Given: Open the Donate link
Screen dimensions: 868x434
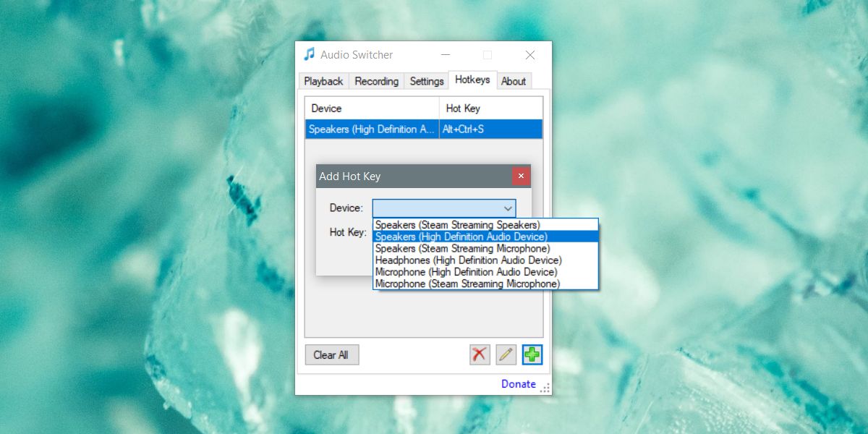Looking at the screenshot, I should pos(519,384).
